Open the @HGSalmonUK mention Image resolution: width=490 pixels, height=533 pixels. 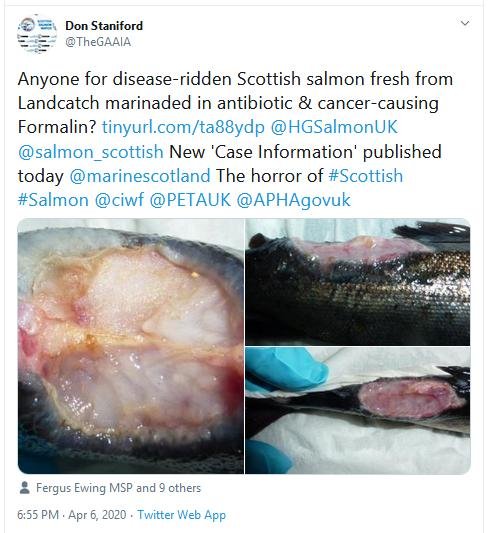point(334,127)
